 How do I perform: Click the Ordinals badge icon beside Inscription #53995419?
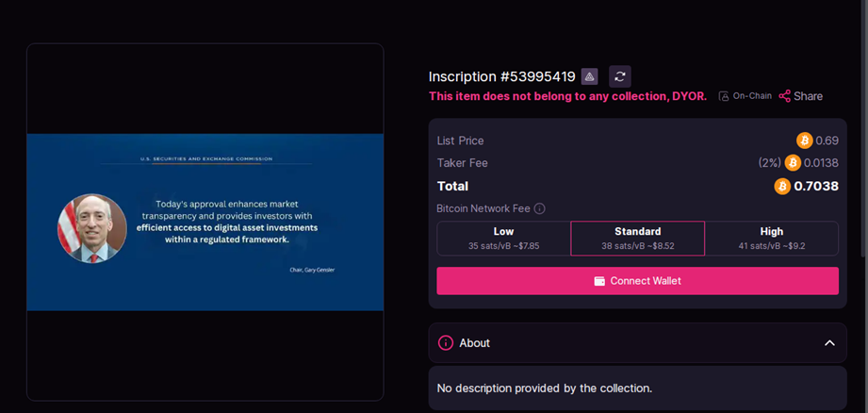590,76
